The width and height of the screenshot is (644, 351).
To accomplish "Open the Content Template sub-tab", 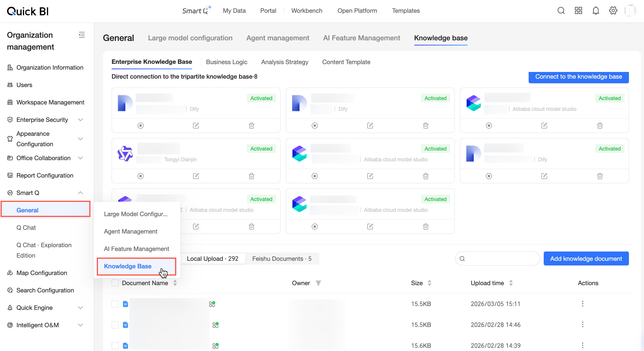I will (346, 62).
